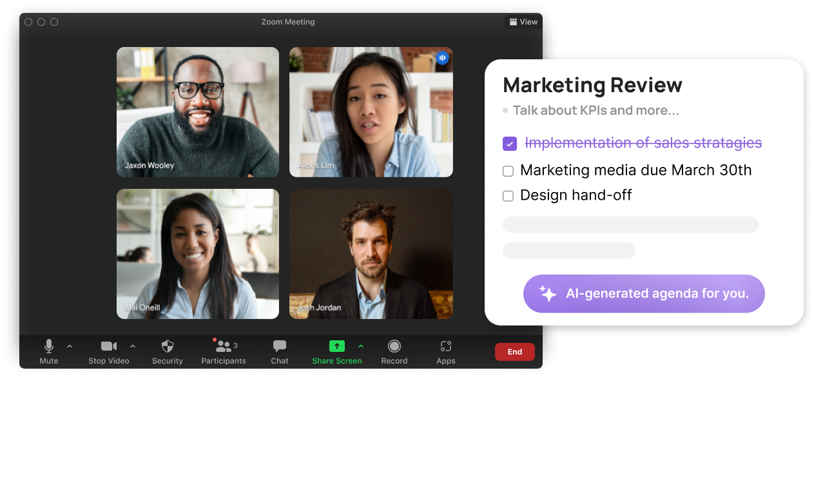
Task: Select the Marketing Review agenda header
Action: click(x=592, y=84)
